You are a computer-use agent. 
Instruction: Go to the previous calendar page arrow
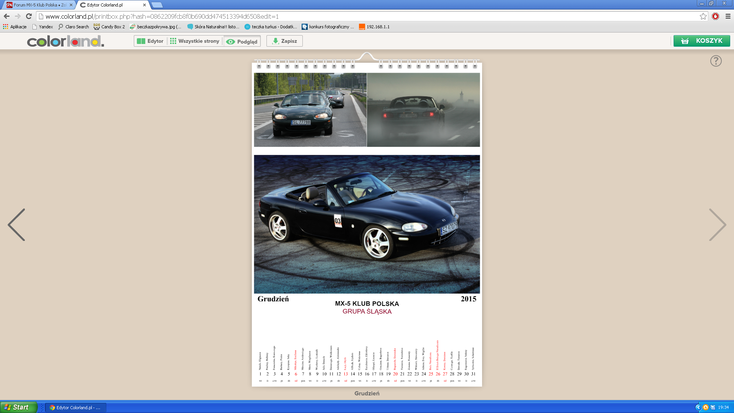tap(17, 225)
